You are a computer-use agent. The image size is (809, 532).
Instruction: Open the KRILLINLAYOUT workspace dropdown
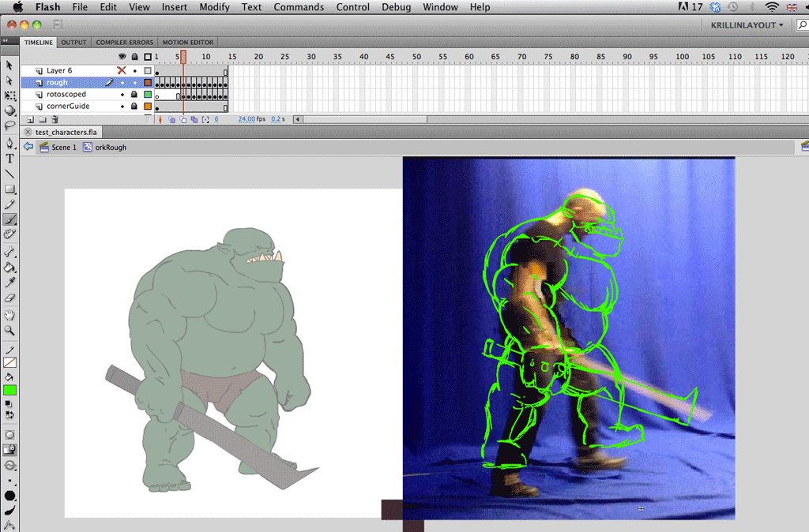click(x=747, y=25)
